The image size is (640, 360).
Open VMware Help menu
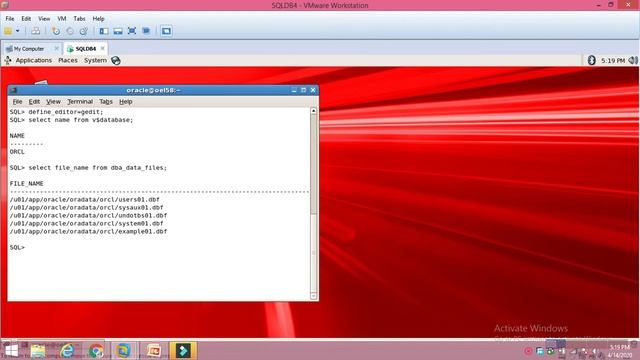pos(98,19)
